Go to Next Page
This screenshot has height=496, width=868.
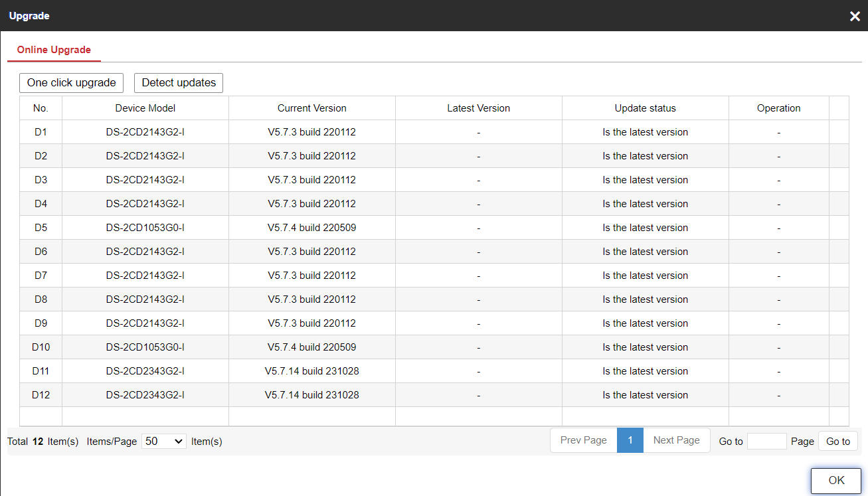pyautogui.click(x=676, y=440)
